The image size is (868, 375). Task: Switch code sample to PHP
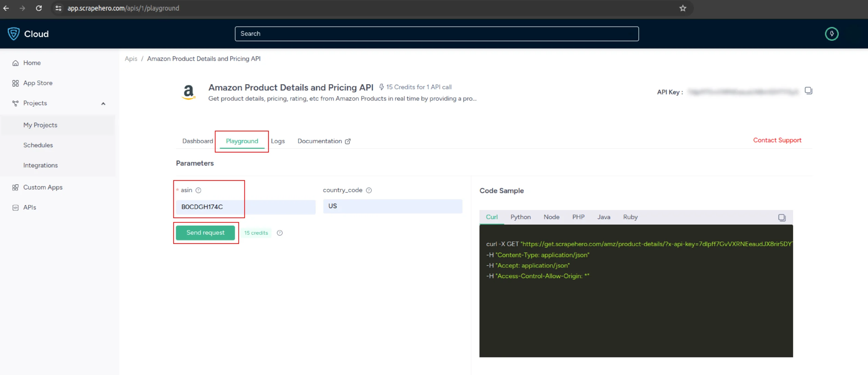[578, 217]
